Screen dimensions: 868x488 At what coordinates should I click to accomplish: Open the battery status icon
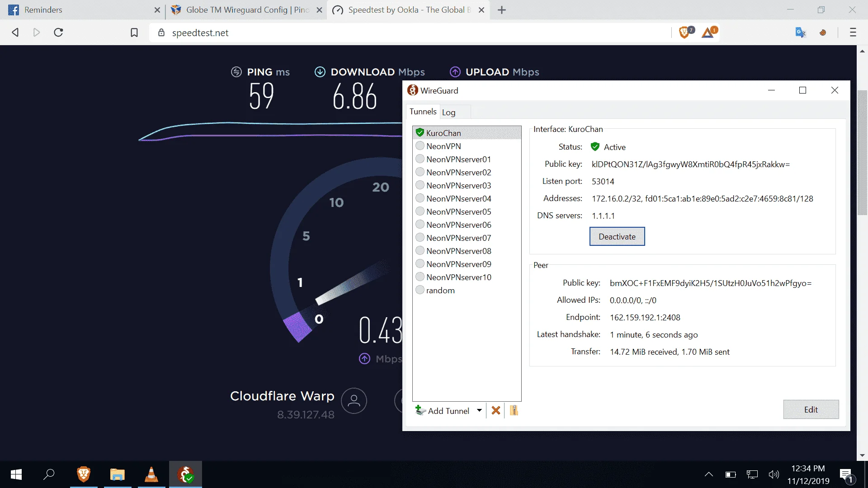point(731,474)
